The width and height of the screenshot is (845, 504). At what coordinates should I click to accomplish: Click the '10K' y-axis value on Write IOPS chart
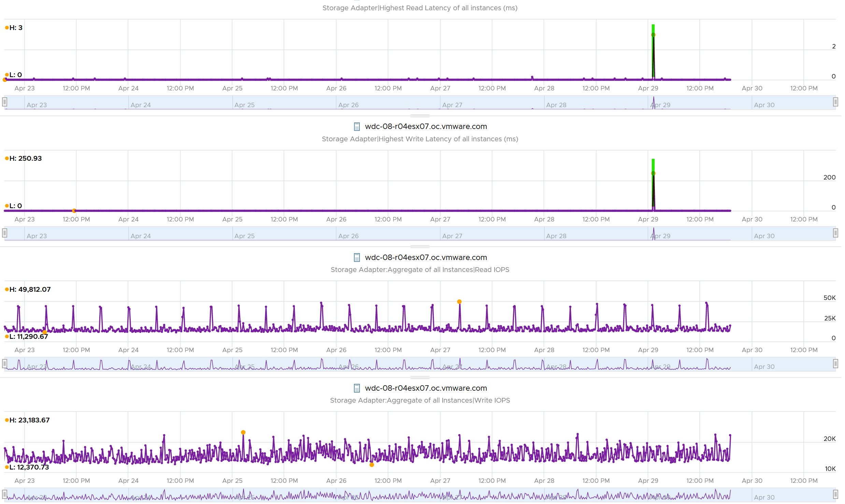click(830, 469)
